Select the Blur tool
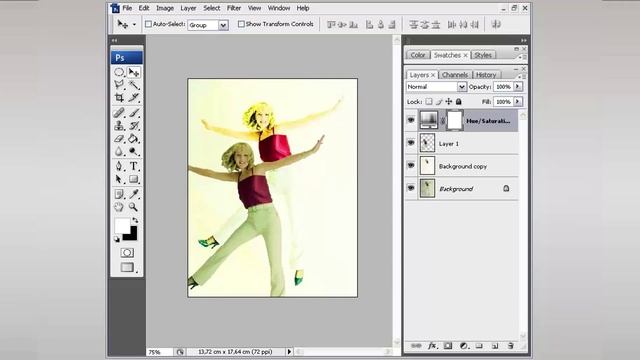The width and height of the screenshot is (640, 360). point(119,151)
